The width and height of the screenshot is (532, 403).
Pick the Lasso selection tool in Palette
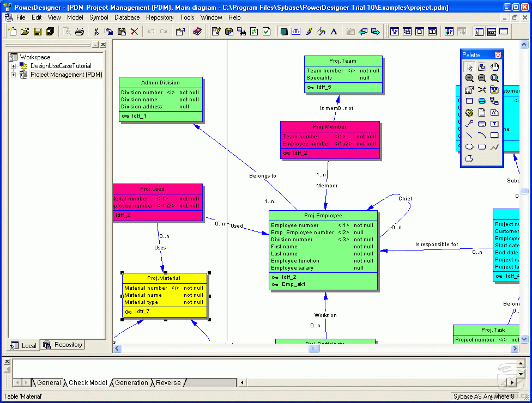point(482,67)
